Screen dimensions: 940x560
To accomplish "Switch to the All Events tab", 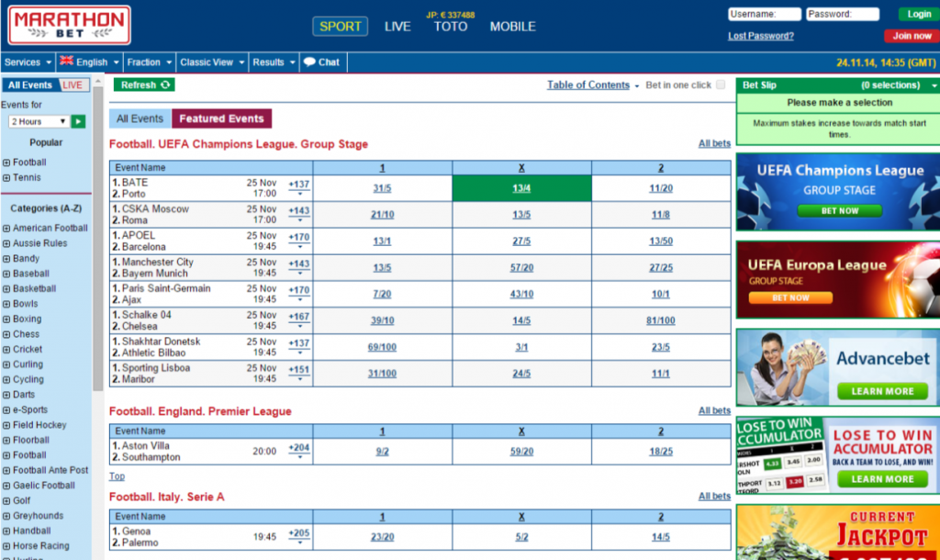I will 140,118.
